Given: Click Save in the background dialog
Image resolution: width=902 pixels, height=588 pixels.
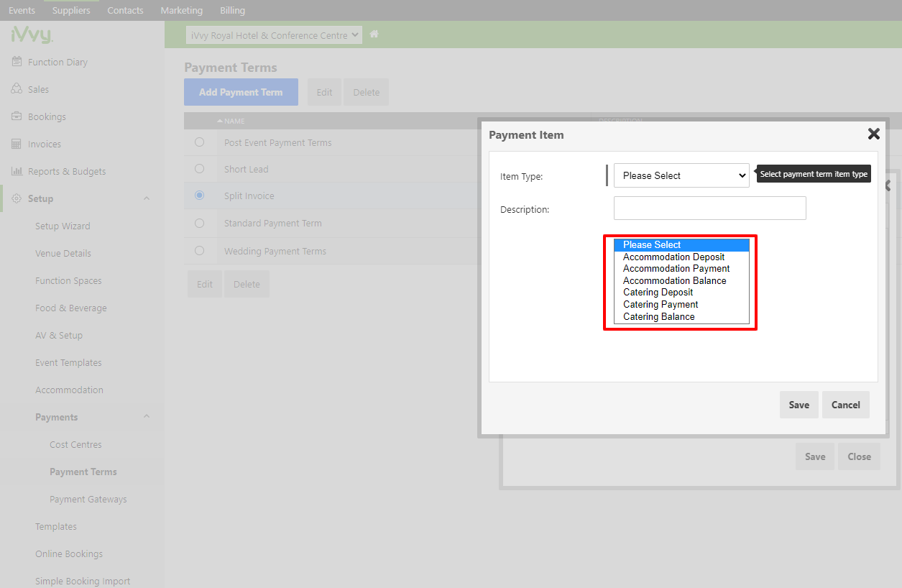Looking at the screenshot, I should pyautogui.click(x=815, y=456).
